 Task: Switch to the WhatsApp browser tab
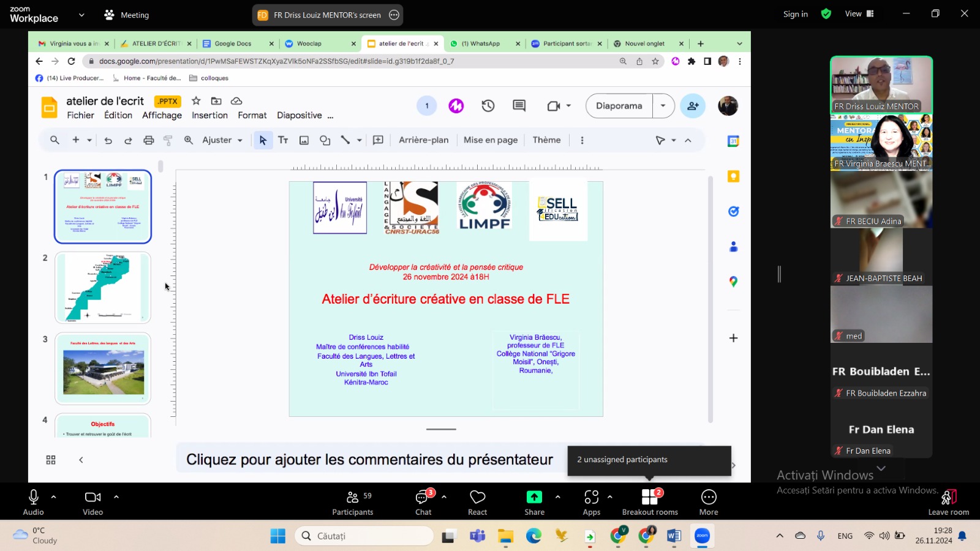[480, 43]
